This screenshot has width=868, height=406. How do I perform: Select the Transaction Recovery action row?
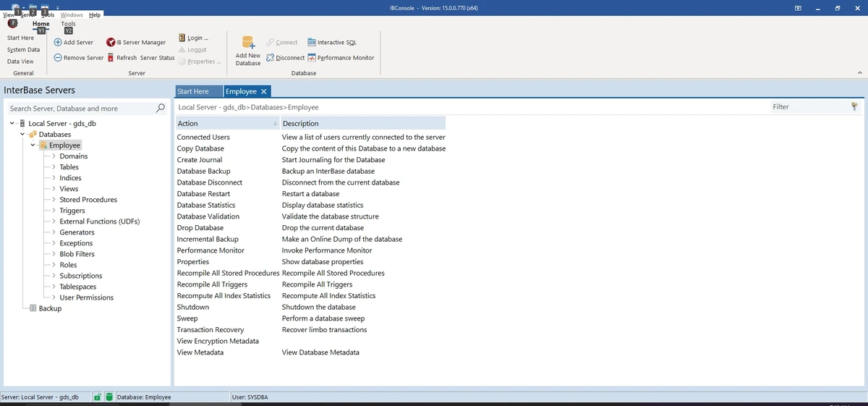click(311, 330)
